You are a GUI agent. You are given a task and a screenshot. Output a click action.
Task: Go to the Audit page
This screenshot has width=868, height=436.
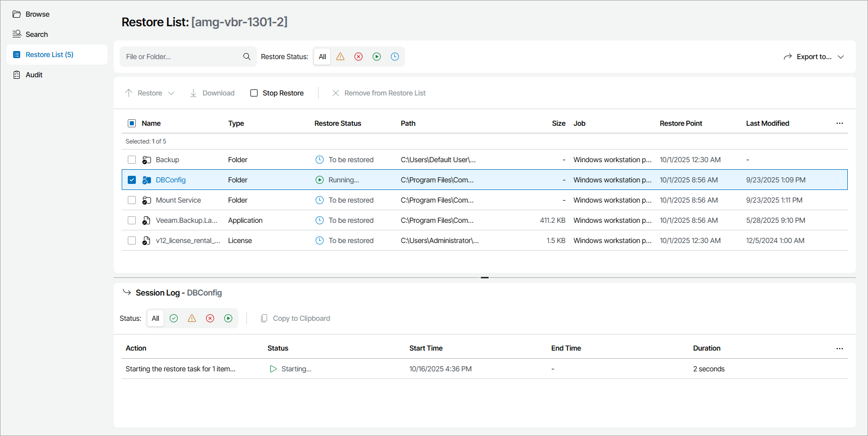click(34, 75)
